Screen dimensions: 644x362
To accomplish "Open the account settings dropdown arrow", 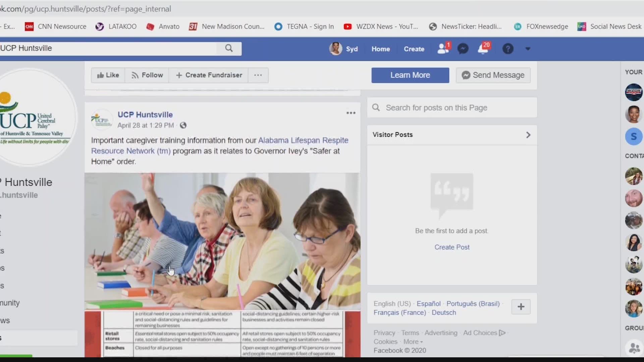I will tap(528, 49).
